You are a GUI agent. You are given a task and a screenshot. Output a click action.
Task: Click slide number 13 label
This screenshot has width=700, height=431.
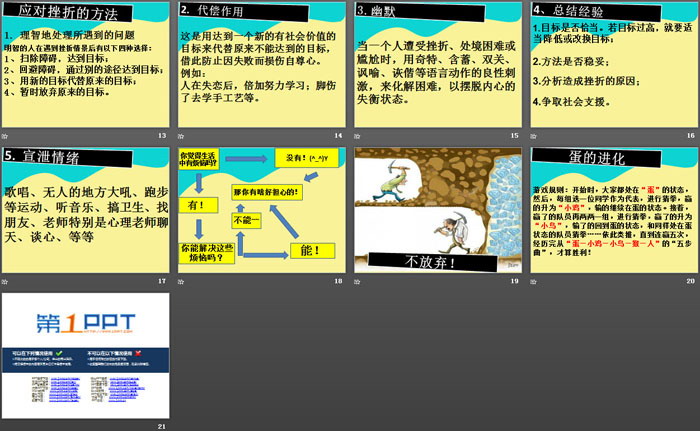(x=162, y=135)
